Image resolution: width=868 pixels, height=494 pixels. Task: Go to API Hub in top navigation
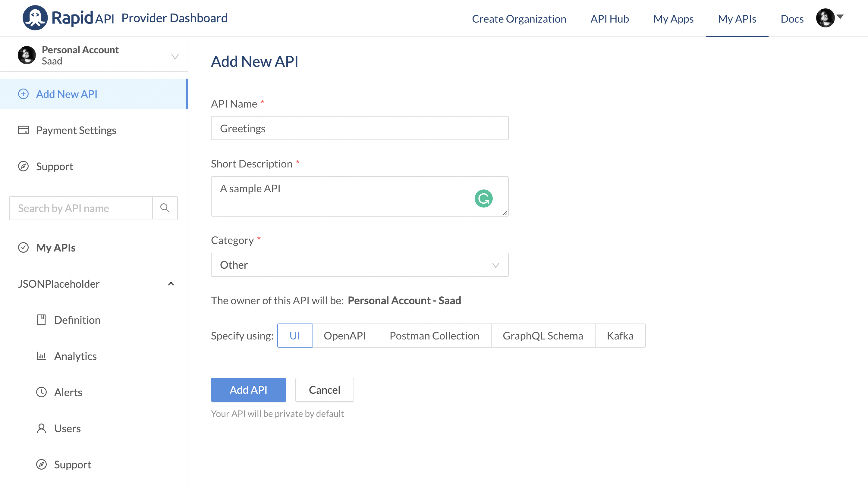click(609, 19)
